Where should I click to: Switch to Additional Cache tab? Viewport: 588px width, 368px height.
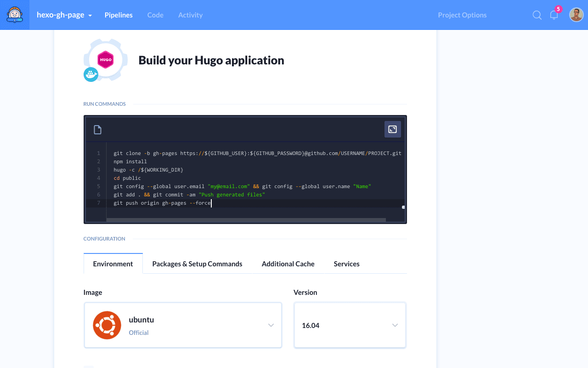pyautogui.click(x=288, y=264)
